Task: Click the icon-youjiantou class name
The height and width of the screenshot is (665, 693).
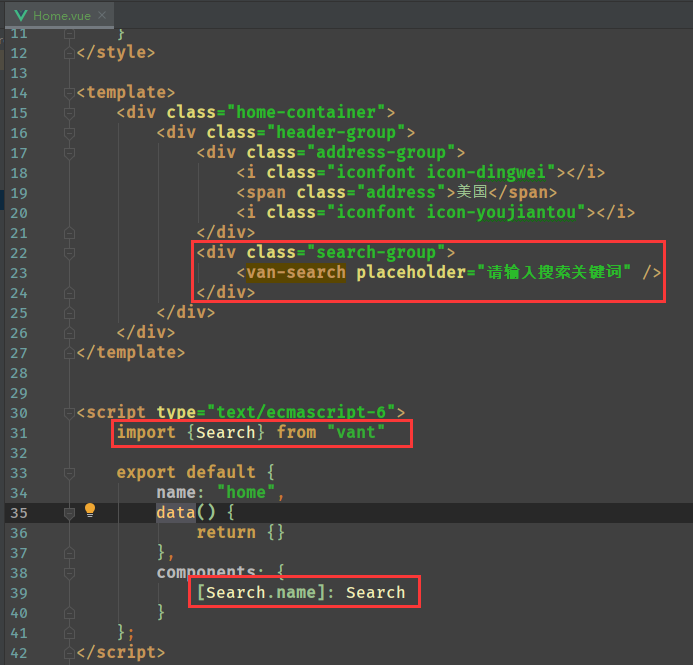Action: coord(501,212)
